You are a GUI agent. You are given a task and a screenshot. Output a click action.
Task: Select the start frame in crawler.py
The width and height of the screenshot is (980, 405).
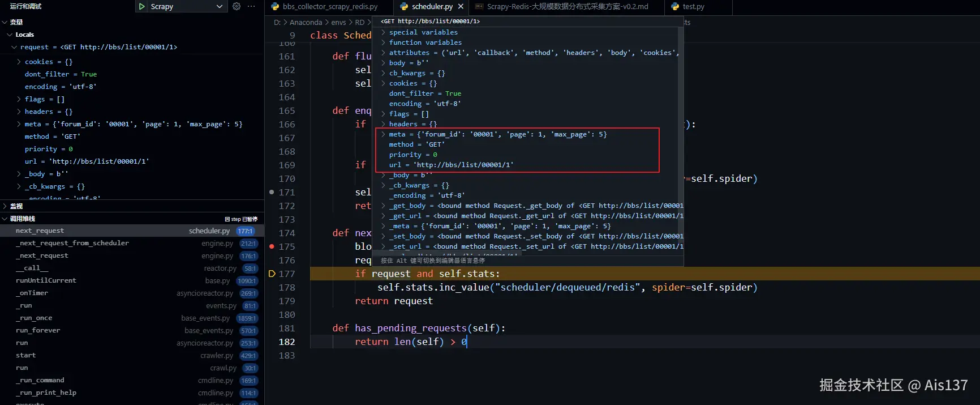tap(132, 356)
